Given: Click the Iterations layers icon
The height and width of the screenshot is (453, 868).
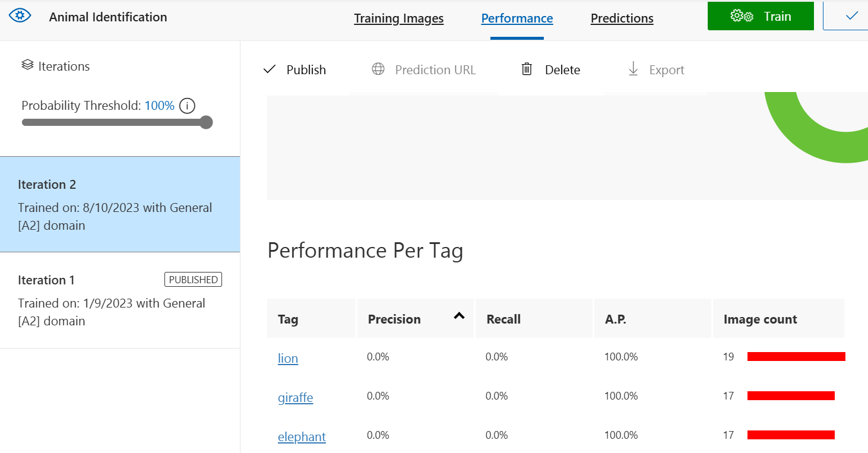Looking at the screenshot, I should pos(27,65).
